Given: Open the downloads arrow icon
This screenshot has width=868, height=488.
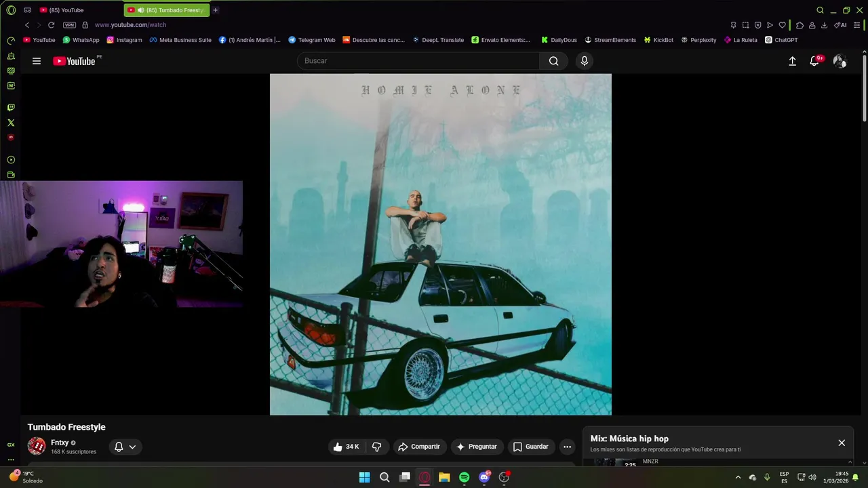Looking at the screenshot, I should tap(824, 25).
